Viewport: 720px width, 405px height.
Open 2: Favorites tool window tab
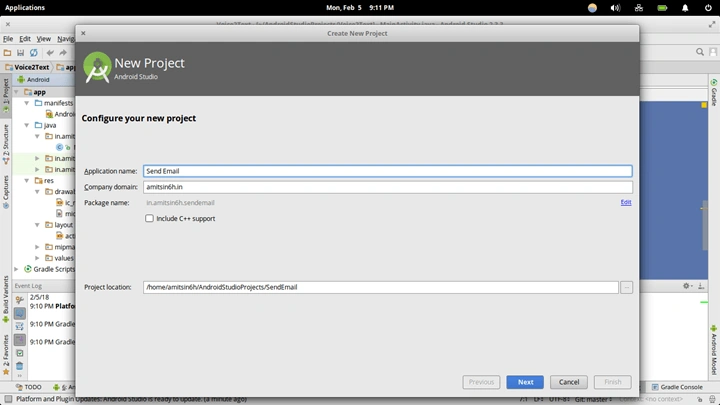click(x=6, y=355)
